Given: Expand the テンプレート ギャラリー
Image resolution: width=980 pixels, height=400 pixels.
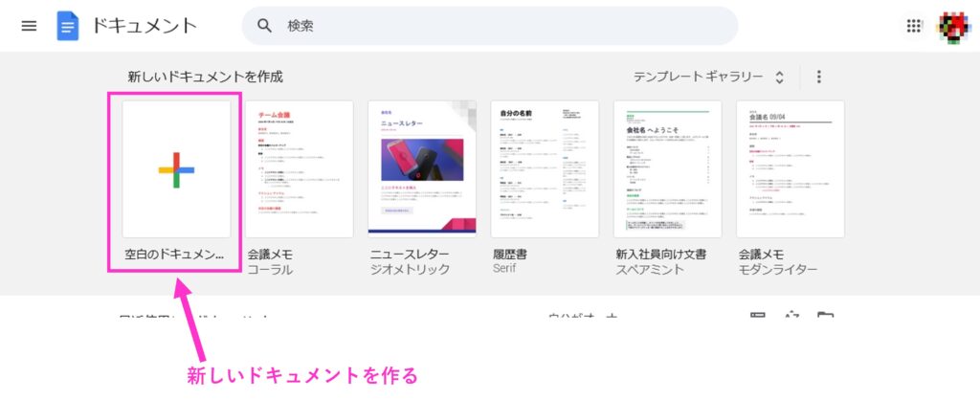Looking at the screenshot, I should click(x=708, y=77).
